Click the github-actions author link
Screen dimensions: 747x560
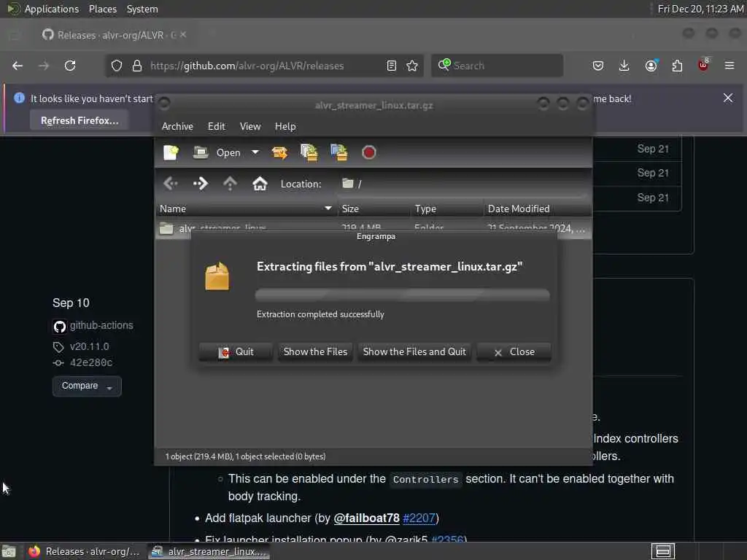point(101,325)
